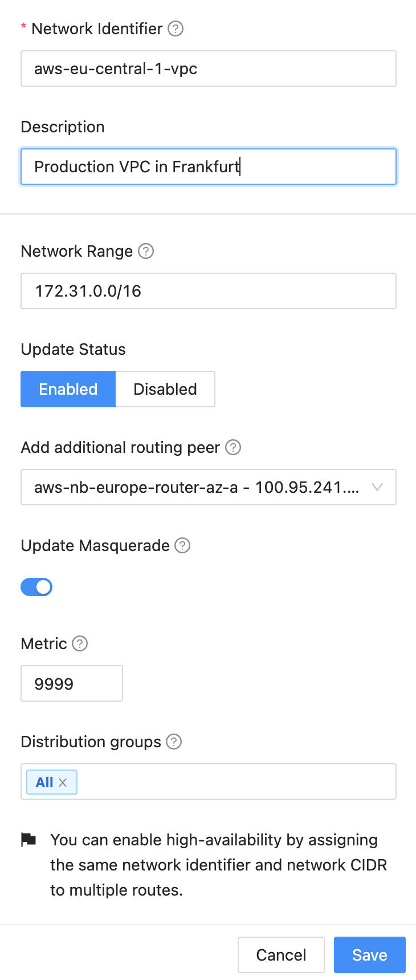Click the Cancel button
The height and width of the screenshot is (980, 416).
pos(281,955)
